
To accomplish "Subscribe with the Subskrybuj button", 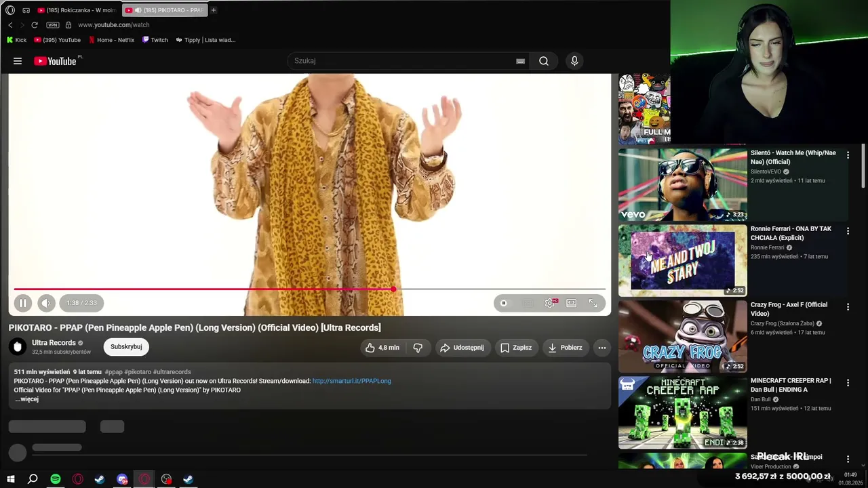I will [126, 347].
